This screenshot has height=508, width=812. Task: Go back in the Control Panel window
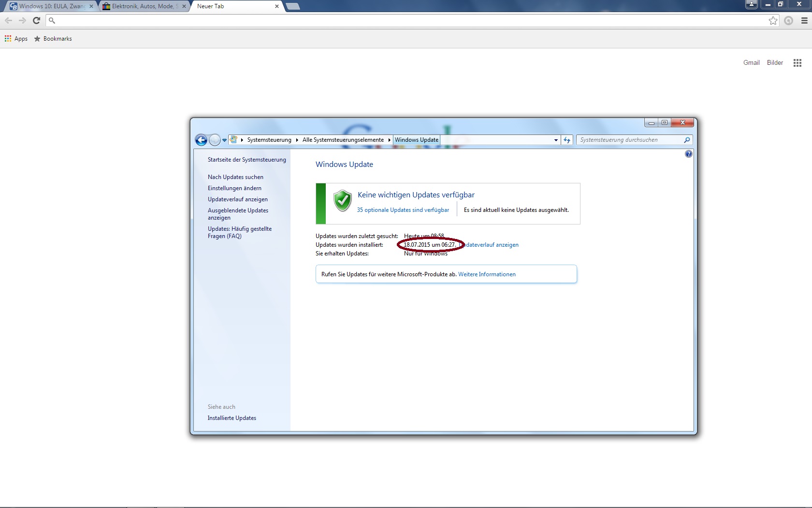201,140
